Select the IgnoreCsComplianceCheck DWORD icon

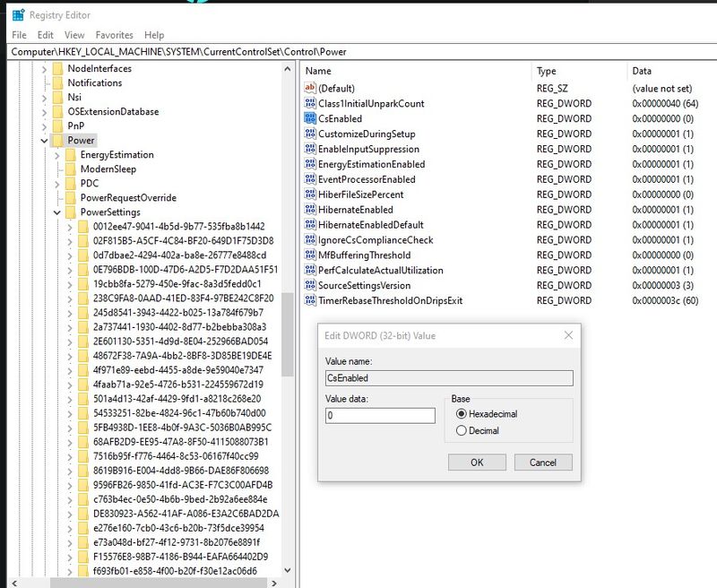(310, 239)
